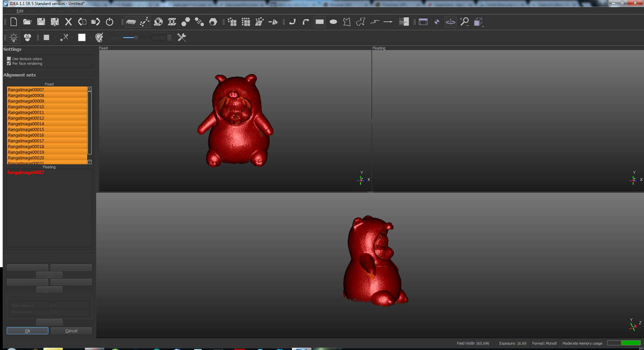Click the power icon in toolbar
The height and width of the screenshot is (350, 644).
coord(110,22)
